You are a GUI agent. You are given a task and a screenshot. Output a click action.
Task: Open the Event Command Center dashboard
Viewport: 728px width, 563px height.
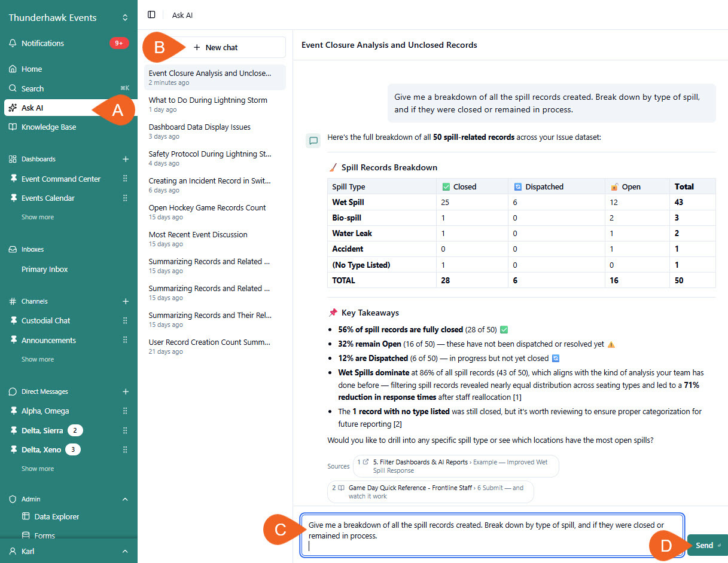60,179
